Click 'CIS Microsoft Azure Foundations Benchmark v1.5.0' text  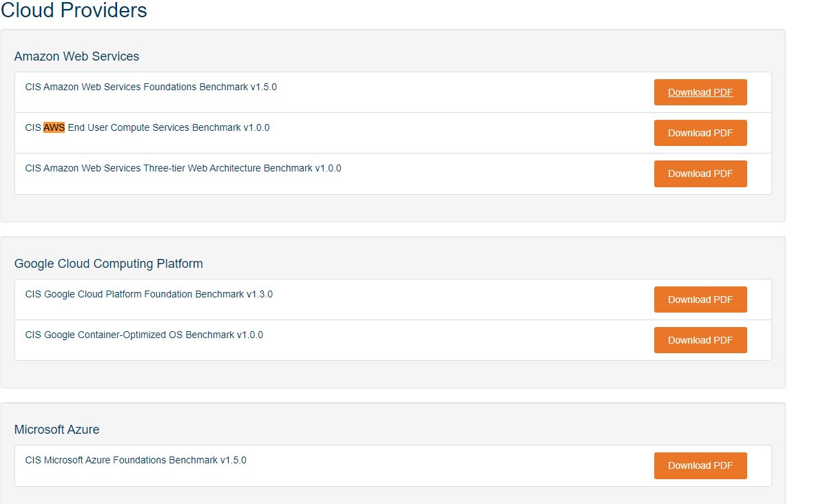point(136,460)
